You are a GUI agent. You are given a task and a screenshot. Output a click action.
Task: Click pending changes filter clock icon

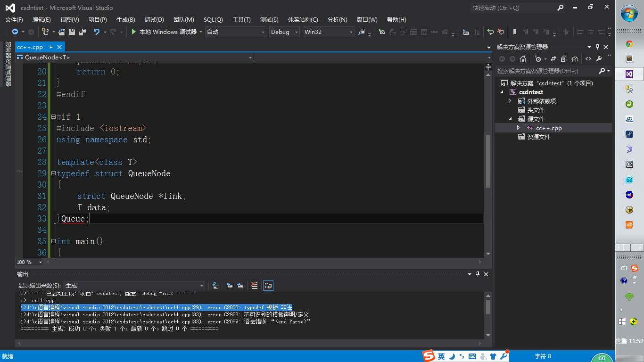point(538,59)
